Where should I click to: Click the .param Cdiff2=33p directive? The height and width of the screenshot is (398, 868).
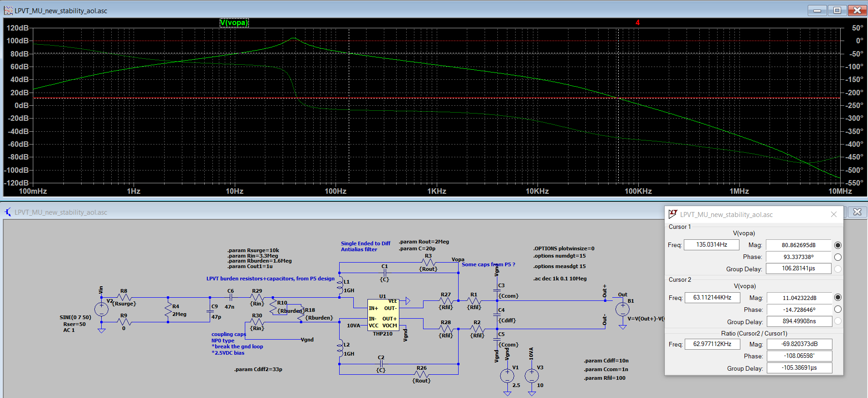coord(258,369)
